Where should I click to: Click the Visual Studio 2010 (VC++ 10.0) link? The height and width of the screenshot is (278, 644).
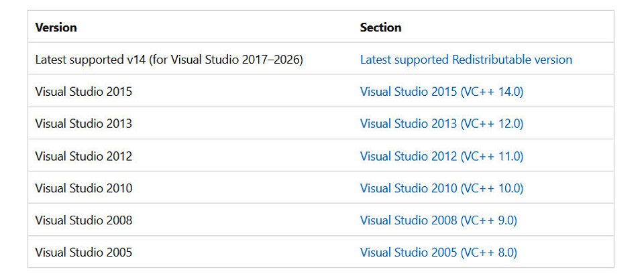(x=441, y=188)
